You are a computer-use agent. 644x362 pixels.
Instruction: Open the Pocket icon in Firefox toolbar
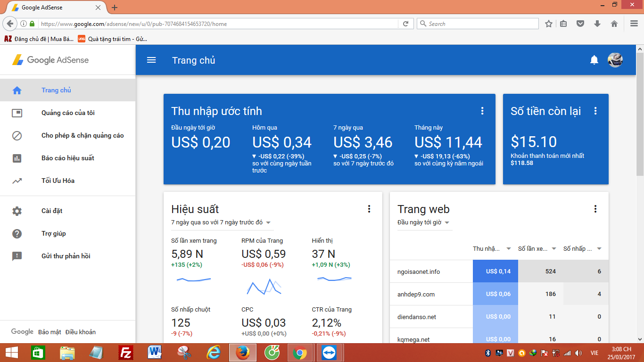coord(581,24)
